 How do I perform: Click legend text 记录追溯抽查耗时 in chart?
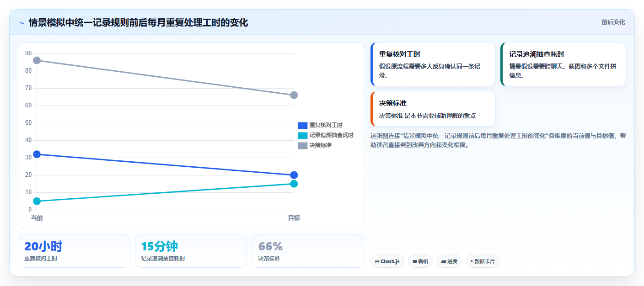pos(331,135)
